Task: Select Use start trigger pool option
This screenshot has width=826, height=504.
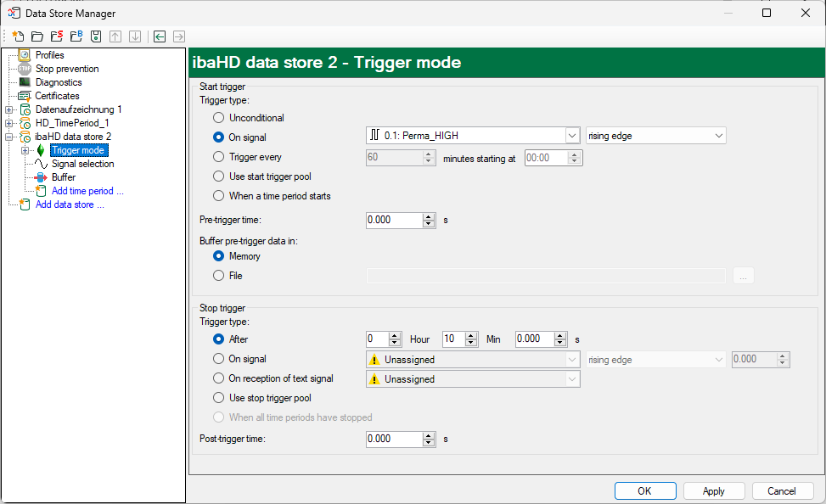Action: click(219, 176)
